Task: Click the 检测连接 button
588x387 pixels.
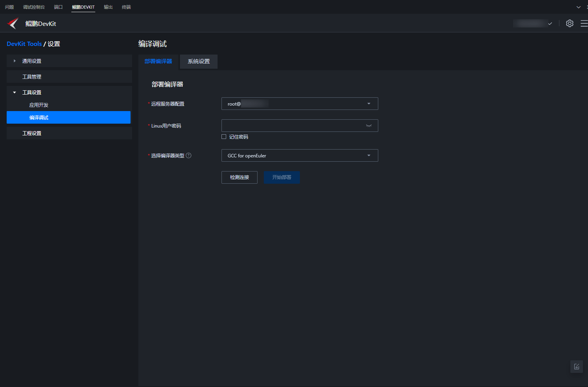Action: (x=240, y=177)
